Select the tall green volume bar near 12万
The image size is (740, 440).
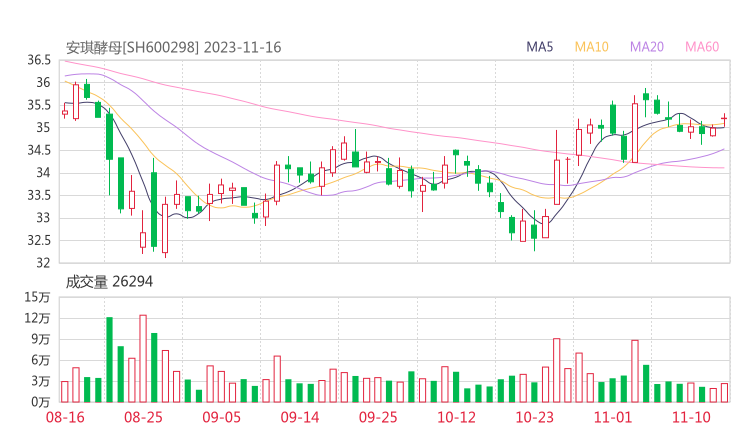109,360
